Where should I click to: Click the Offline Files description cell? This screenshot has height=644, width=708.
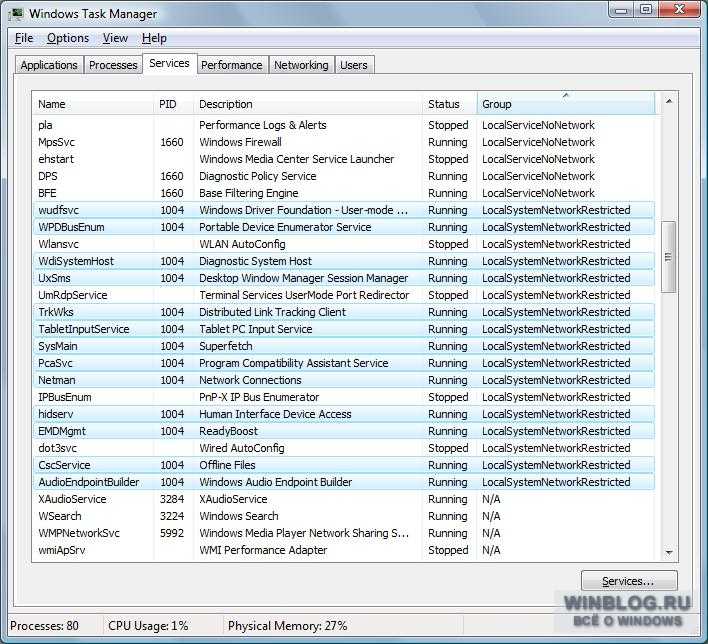(227, 466)
